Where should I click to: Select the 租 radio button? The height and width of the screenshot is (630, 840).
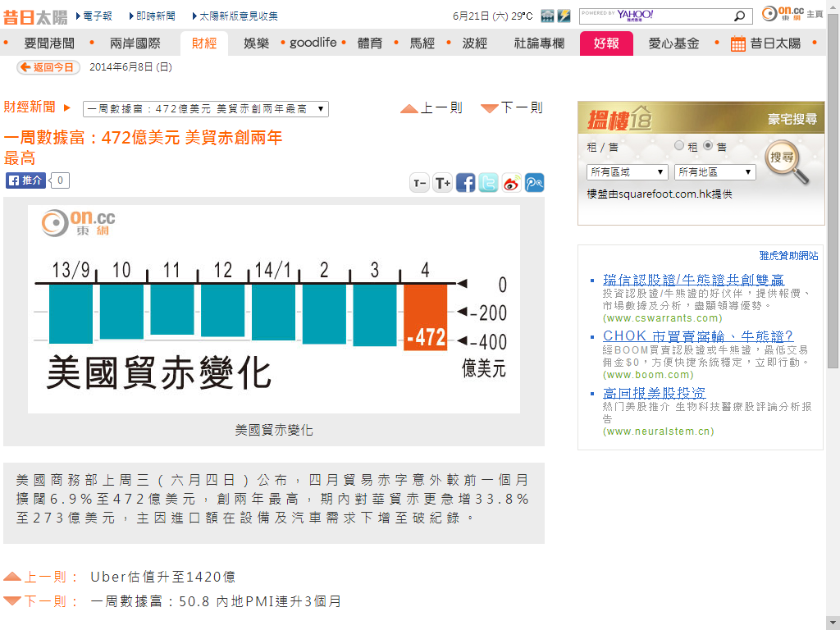click(679, 146)
